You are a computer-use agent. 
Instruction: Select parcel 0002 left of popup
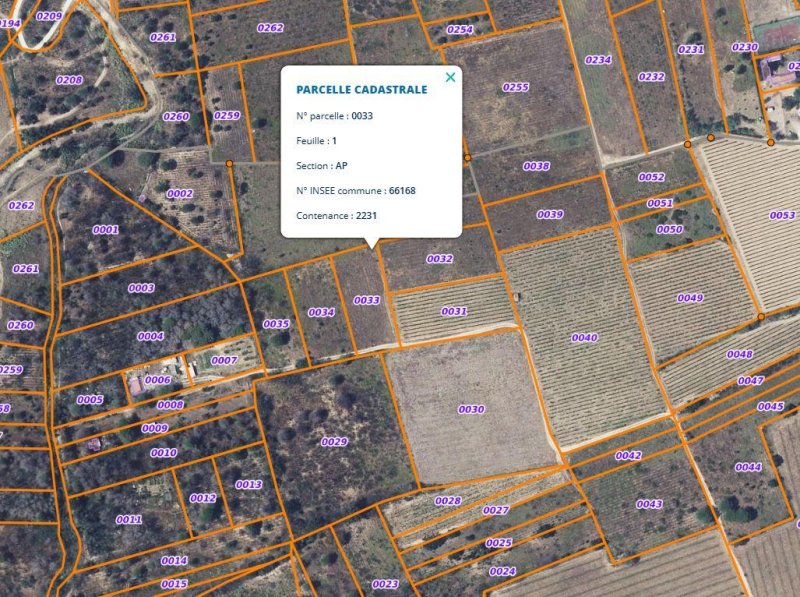tap(180, 194)
